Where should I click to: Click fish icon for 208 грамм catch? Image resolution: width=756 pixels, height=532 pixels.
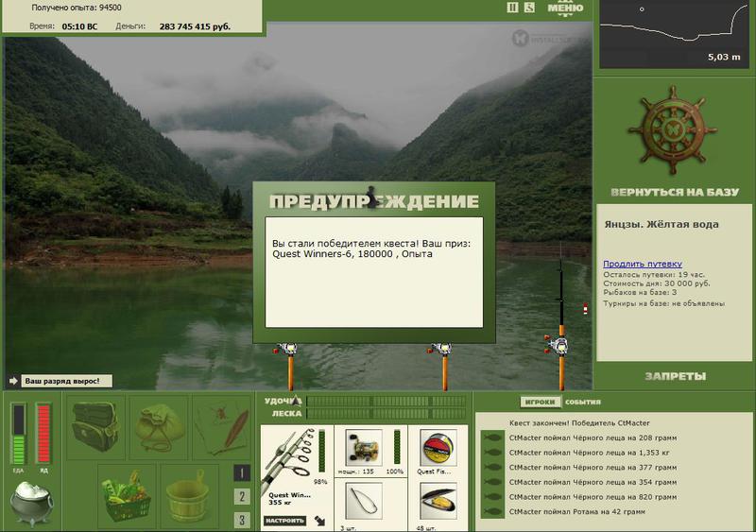(492, 438)
